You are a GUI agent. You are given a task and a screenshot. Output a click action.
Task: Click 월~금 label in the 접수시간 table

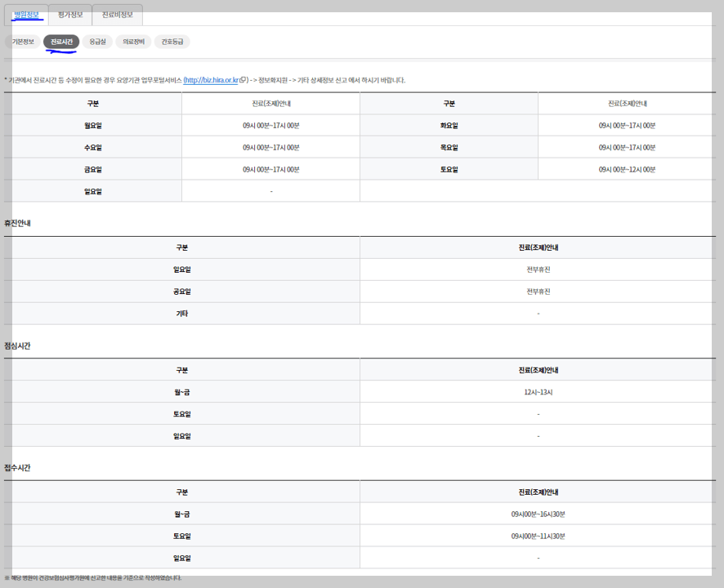point(182,514)
